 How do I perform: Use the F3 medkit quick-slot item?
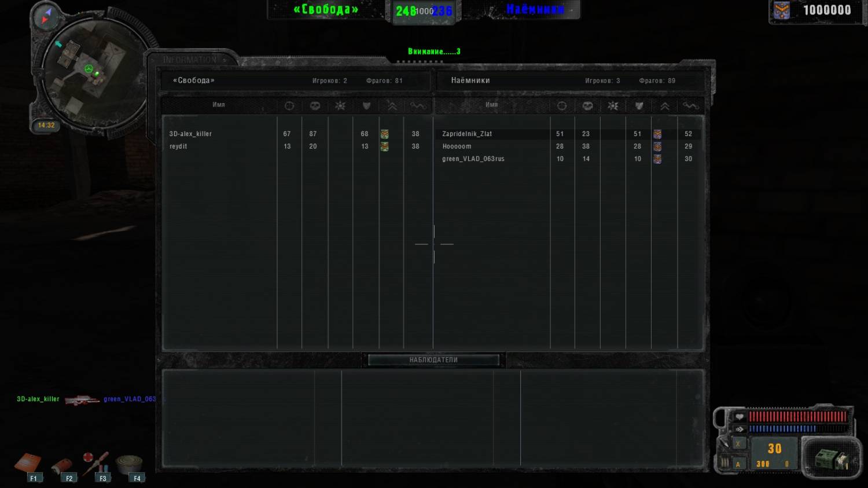[95, 463]
